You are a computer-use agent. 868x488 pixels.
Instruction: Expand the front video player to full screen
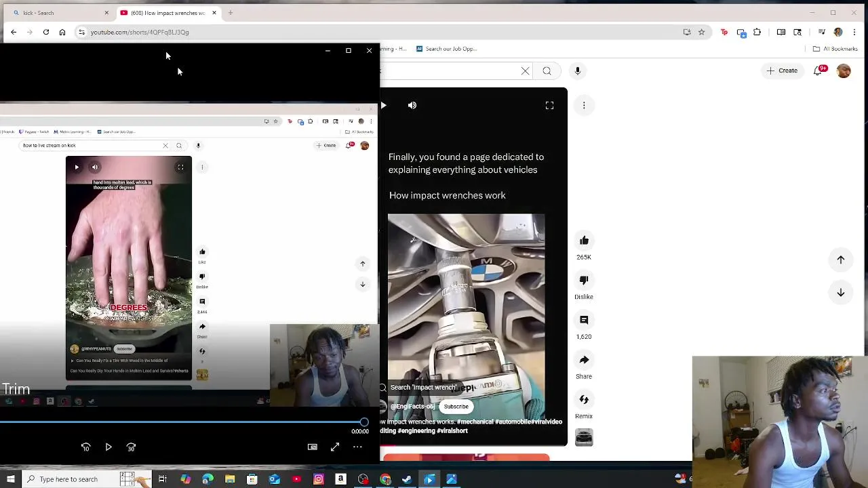(x=335, y=447)
